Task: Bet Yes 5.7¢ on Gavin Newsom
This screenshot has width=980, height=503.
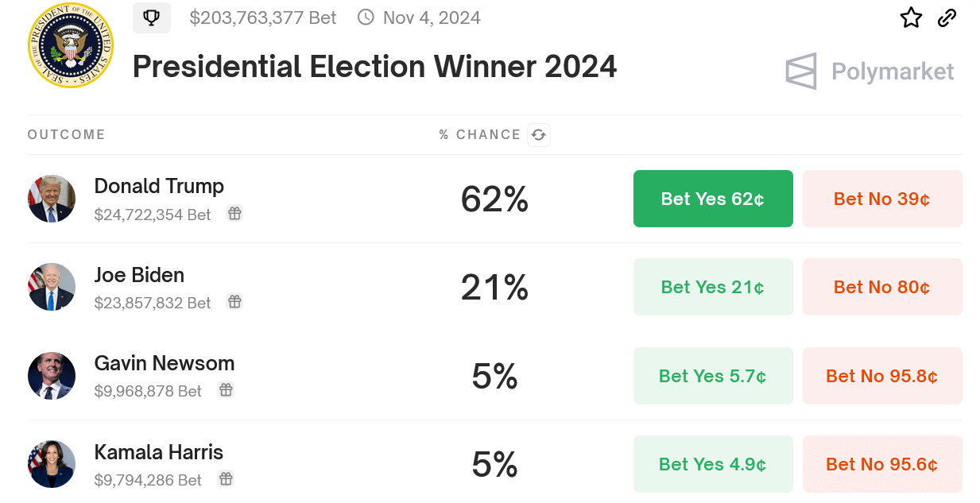Action: click(713, 376)
